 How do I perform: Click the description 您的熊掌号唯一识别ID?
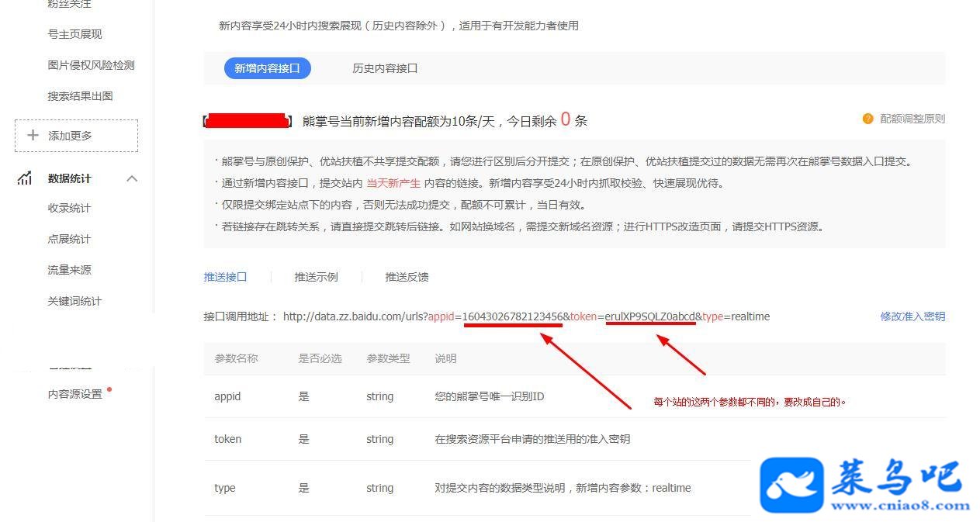(490, 396)
